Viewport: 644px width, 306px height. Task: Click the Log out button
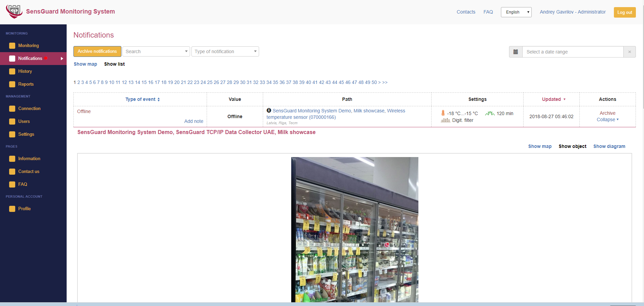tap(625, 12)
